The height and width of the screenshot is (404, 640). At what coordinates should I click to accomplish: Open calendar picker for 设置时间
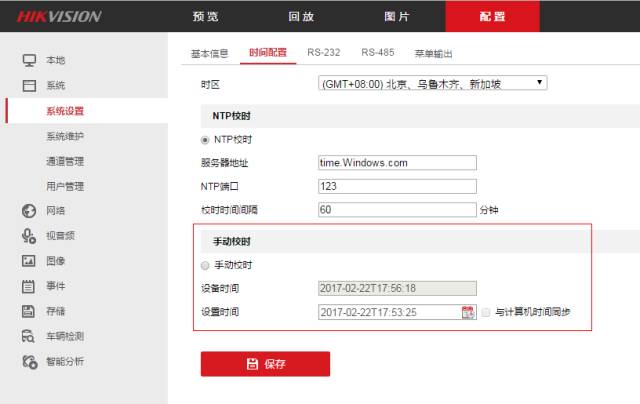click(x=468, y=312)
